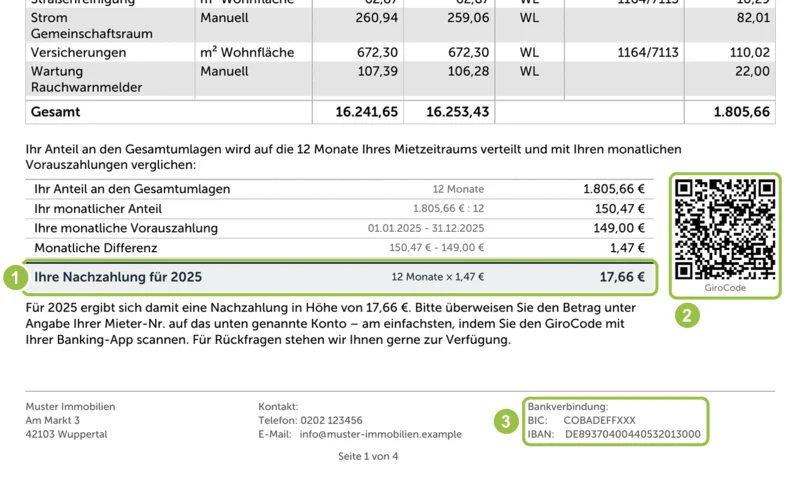Click 'WL' in the Wartung Rauchwarnmelder row
The height and width of the screenshot is (500, 800).
pyautogui.click(x=529, y=71)
